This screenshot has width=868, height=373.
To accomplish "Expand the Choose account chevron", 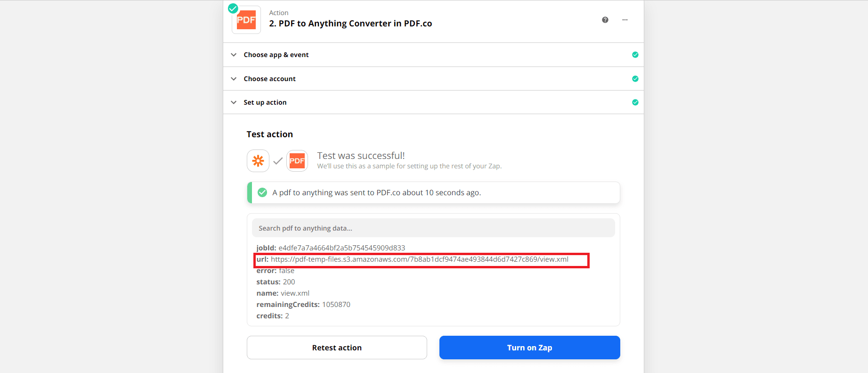I will click(234, 79).
